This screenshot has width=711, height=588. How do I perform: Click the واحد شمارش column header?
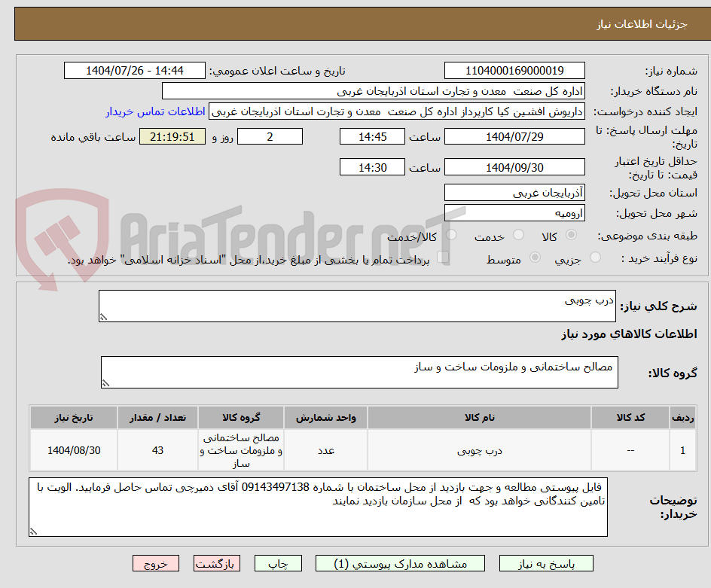coord(325,418)
